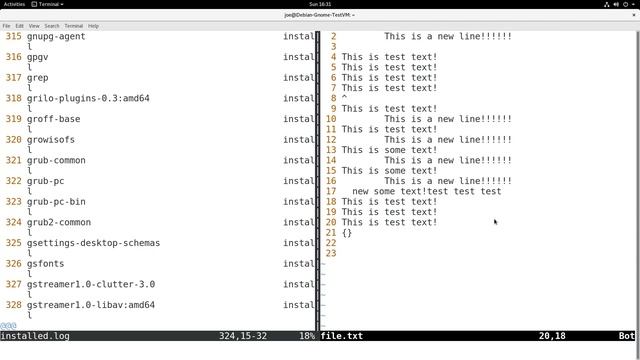This screenshot has width=640, height=360.
Task: Open the Help menu
Action: click(x=93, y=26)
